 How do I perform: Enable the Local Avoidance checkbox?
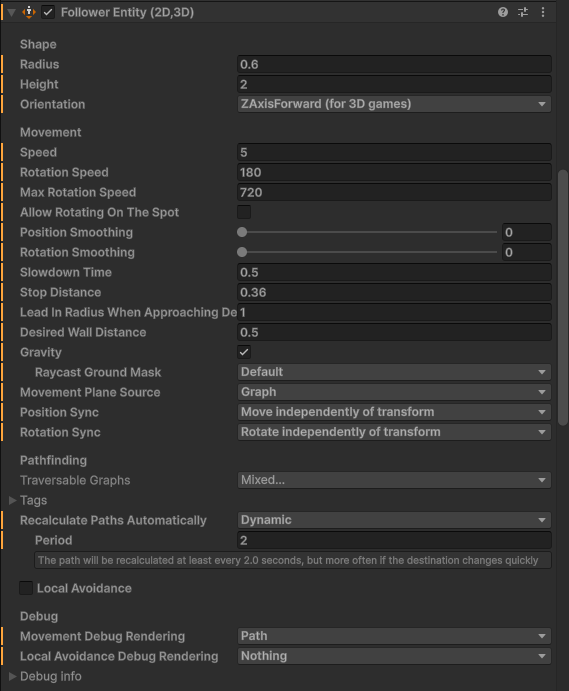coord(26,588)
